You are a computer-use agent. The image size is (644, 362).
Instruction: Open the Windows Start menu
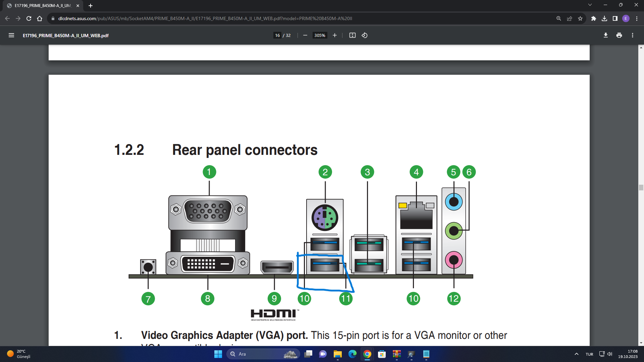pyautogui.click(x=218, y=354)
